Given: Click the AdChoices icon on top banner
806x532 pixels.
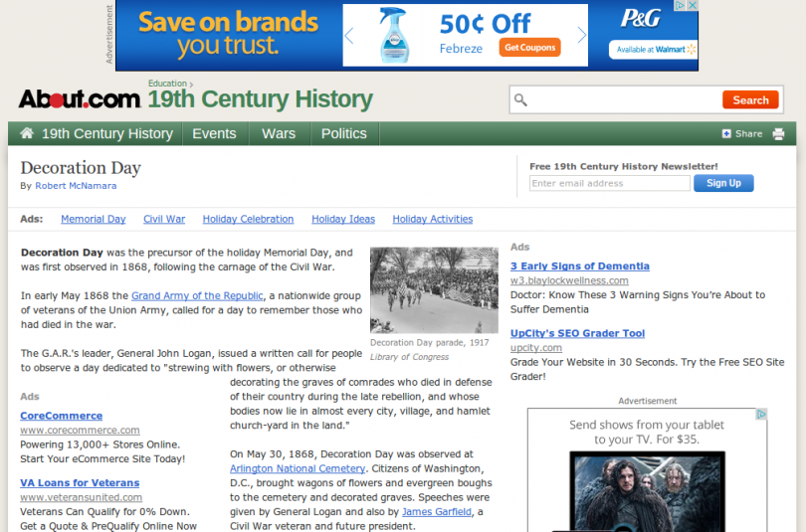Looking at the screenshot, I should [x=680, y=5].
